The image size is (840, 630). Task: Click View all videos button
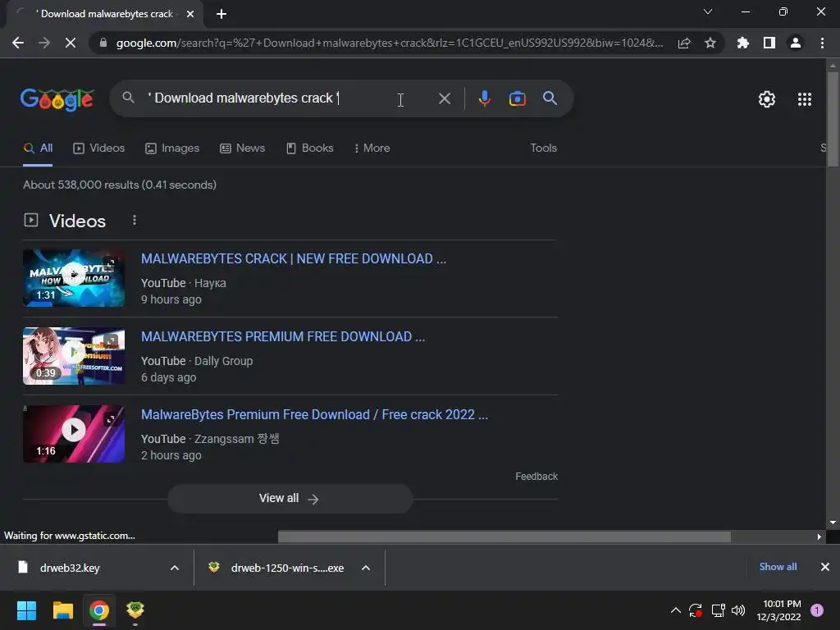tap(290, 499)
